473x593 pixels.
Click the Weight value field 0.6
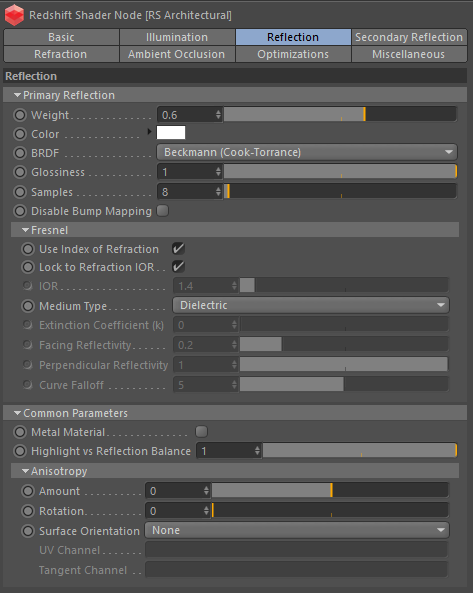pos(186,115)
